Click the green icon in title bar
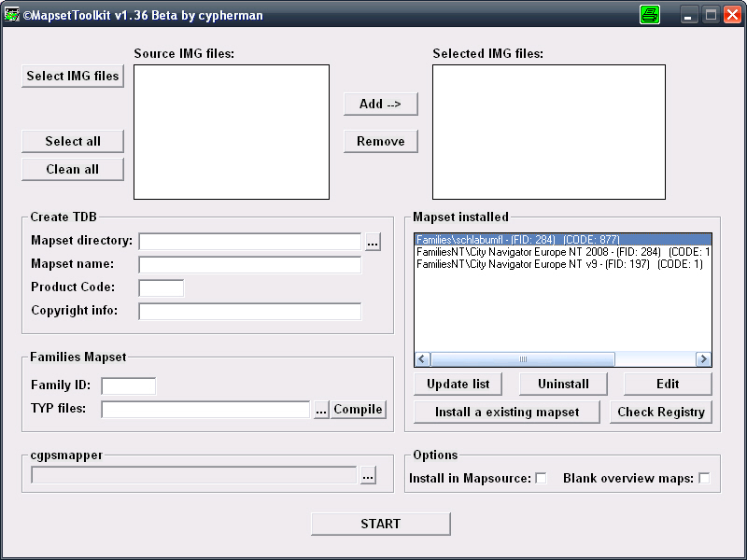The width and height of the screenshot is (747, 560). click(x=649, y=15)
